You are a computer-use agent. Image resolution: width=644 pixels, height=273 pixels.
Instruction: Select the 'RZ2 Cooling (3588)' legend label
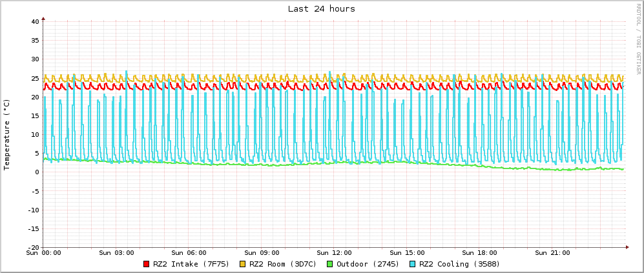460,264
